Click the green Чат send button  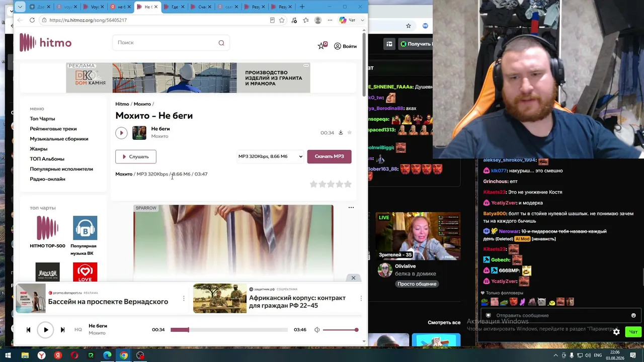633,332
